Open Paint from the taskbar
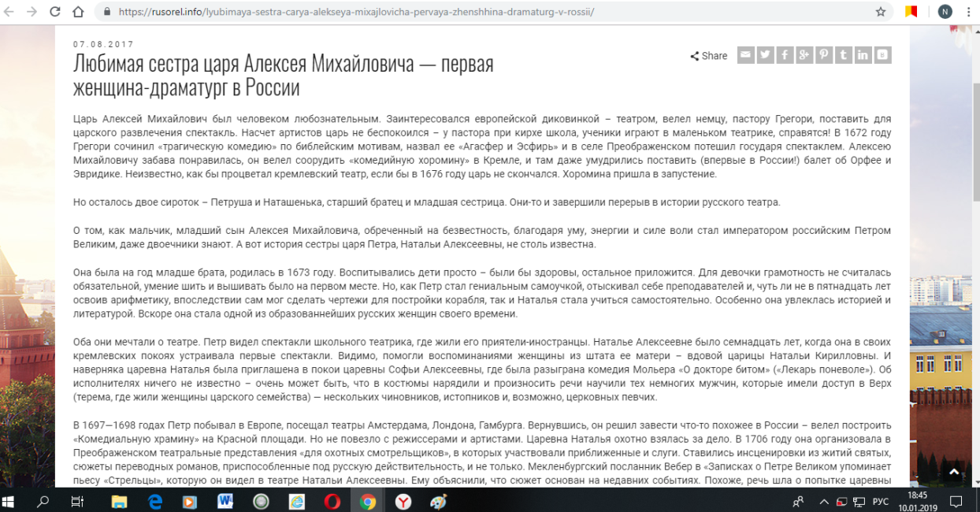The image size is (980, 512). (439, 501)
